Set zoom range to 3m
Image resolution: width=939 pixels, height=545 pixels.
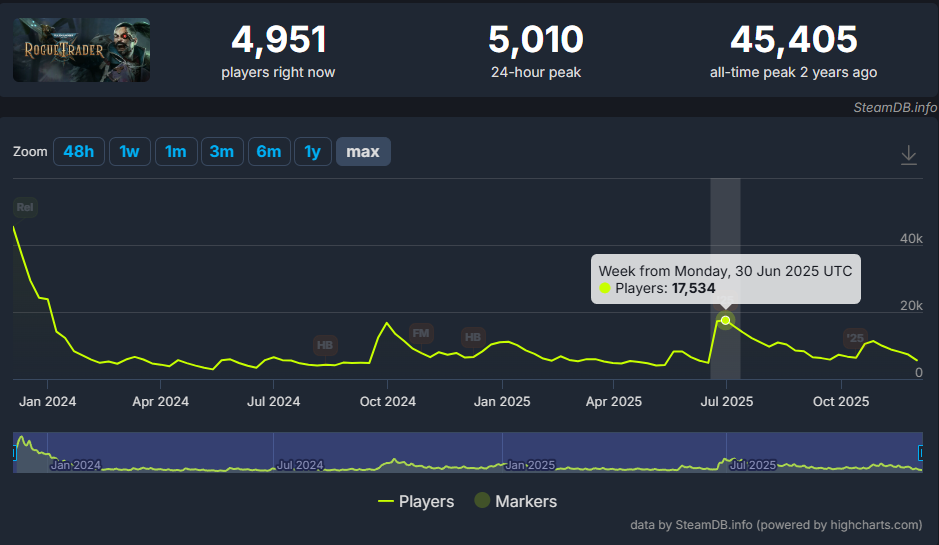(x=222, y=152)
